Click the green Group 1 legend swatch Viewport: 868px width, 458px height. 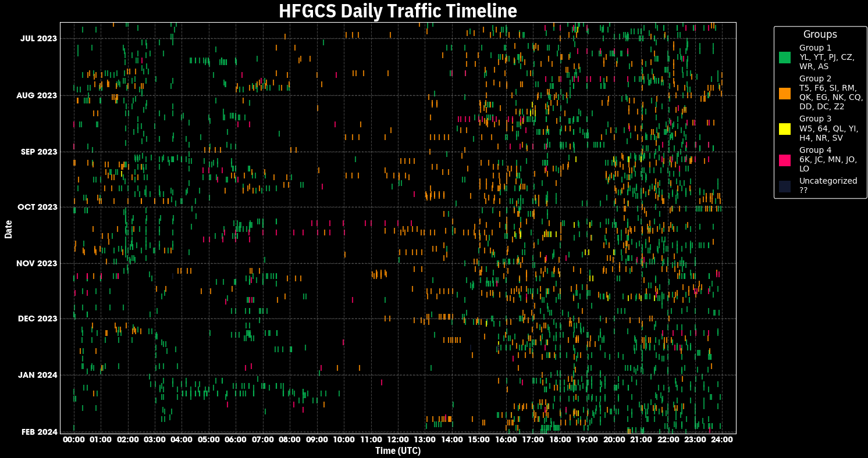785,57
